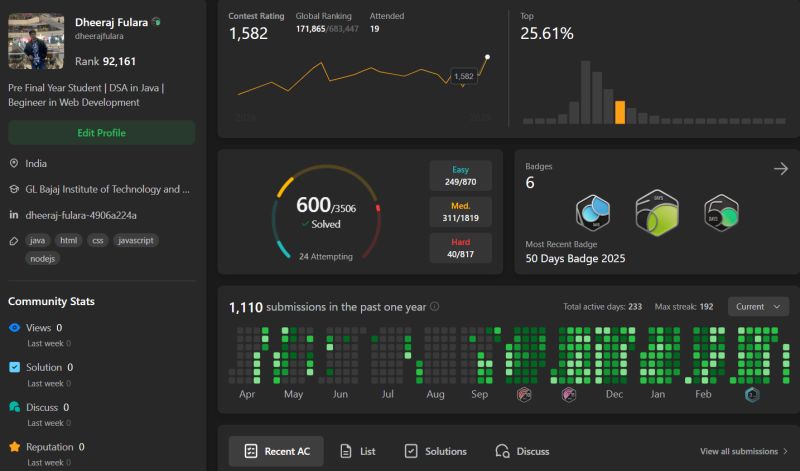Image resolution: width=800 pixels, height=471 pixels.
Task: Click the Edit Profile button
Action: coord(102,133)
